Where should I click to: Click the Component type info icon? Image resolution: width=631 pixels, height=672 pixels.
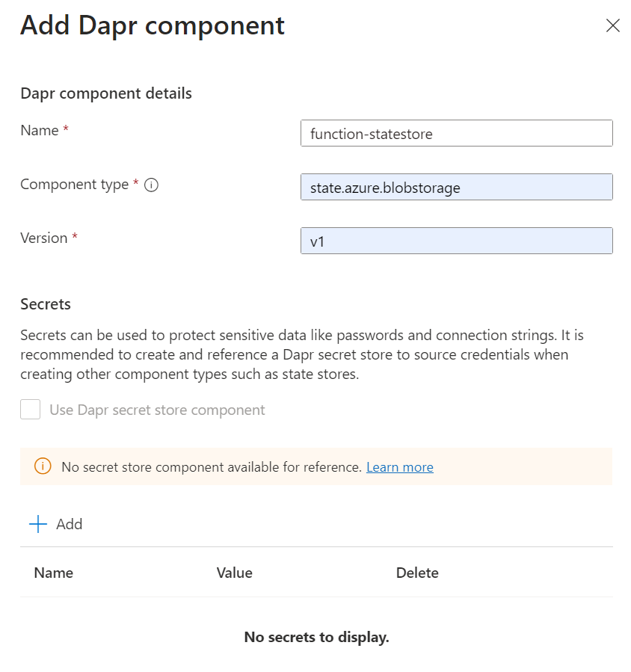pos(151,185)
